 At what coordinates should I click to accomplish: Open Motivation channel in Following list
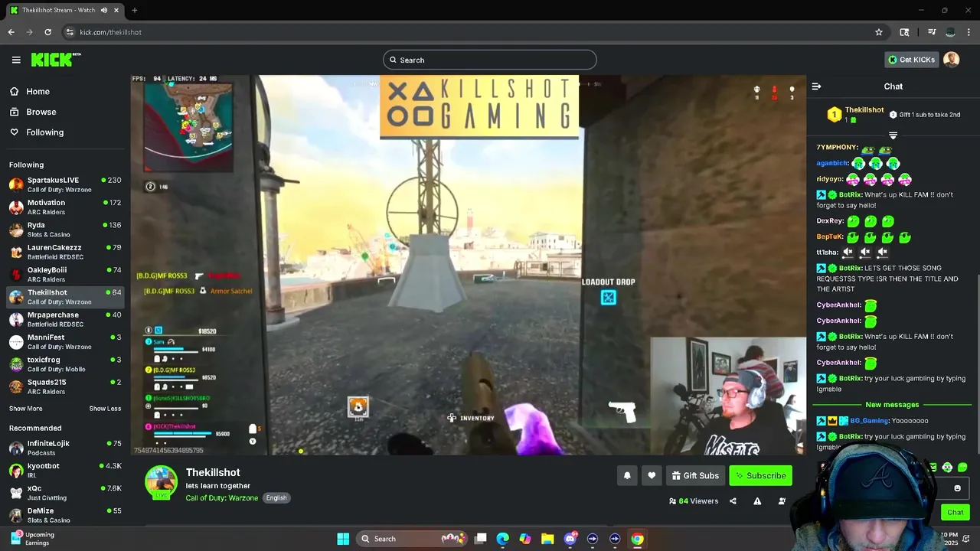tap(65, 207)
